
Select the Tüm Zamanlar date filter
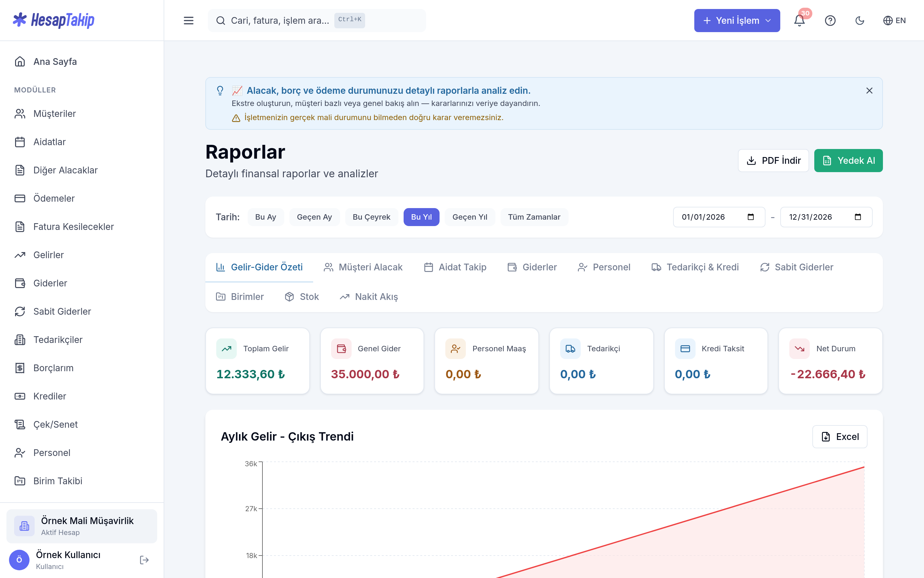[534, 217]
